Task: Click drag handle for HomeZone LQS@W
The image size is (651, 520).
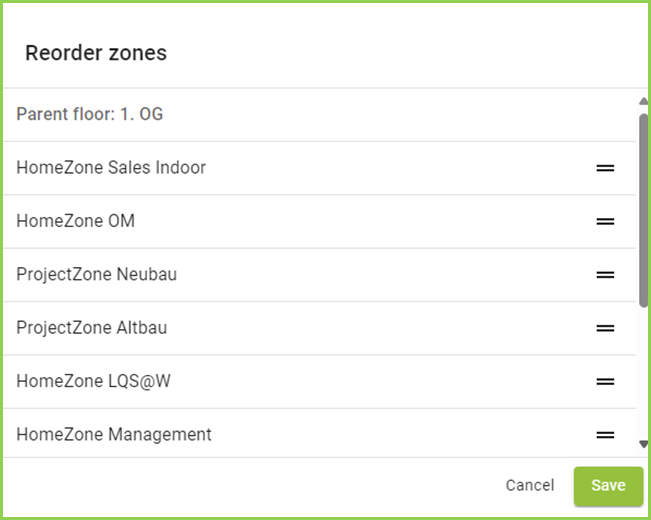Action: coord(605,381)
